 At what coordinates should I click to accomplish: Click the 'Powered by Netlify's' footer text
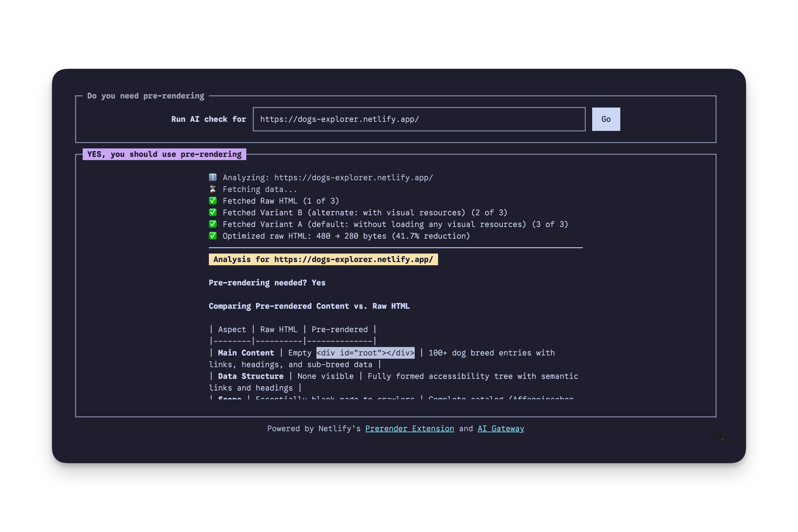[x=314, y=429]
